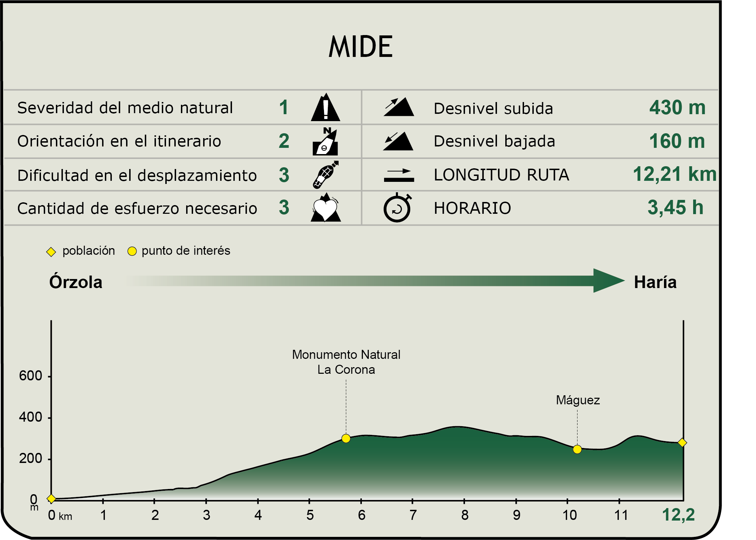756x540 pixels.
Task: Click the 11 km axis label
Action: [621, 515]
